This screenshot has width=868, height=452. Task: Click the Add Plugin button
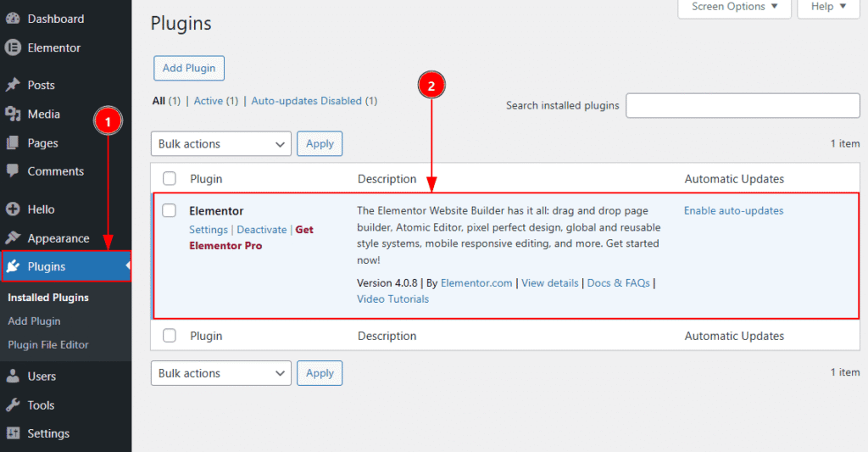(x=189, y=68)
